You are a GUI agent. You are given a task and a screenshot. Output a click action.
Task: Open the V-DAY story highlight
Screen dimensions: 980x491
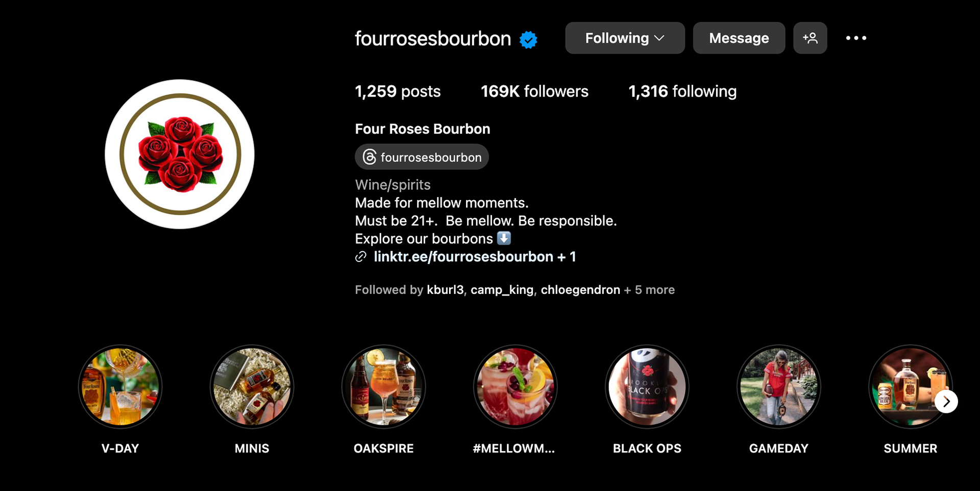coord(120,386)
